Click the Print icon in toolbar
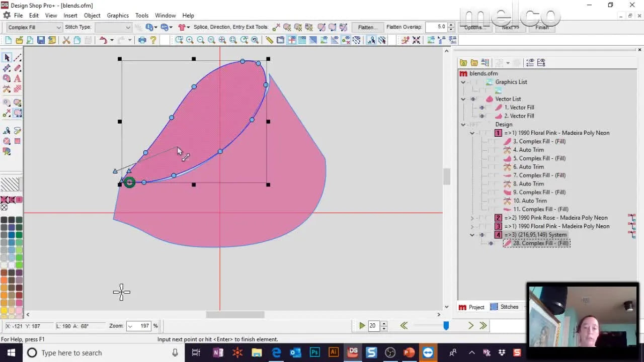The image size is (644, 362). click(x=142, y=40)
